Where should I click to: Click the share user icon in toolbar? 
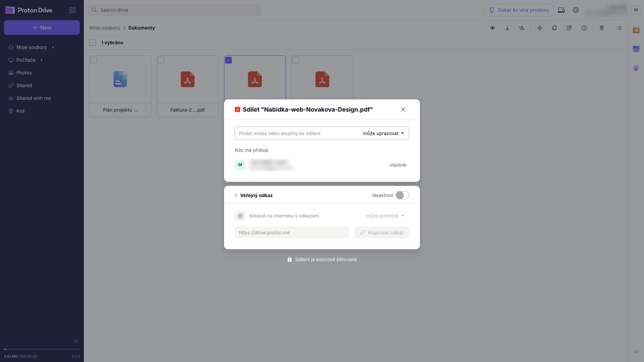point(522,28)
